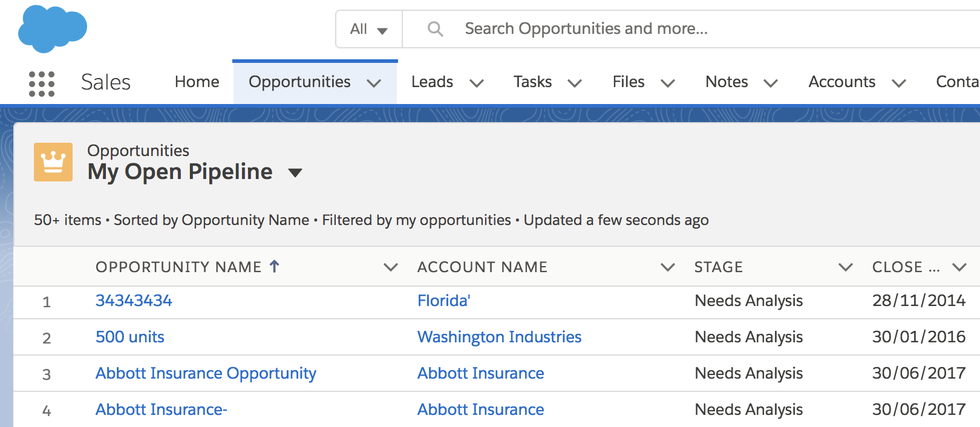Open the Washington Industries account link
The width and height of the screenshot is (980, 427).
pos(499,337)
